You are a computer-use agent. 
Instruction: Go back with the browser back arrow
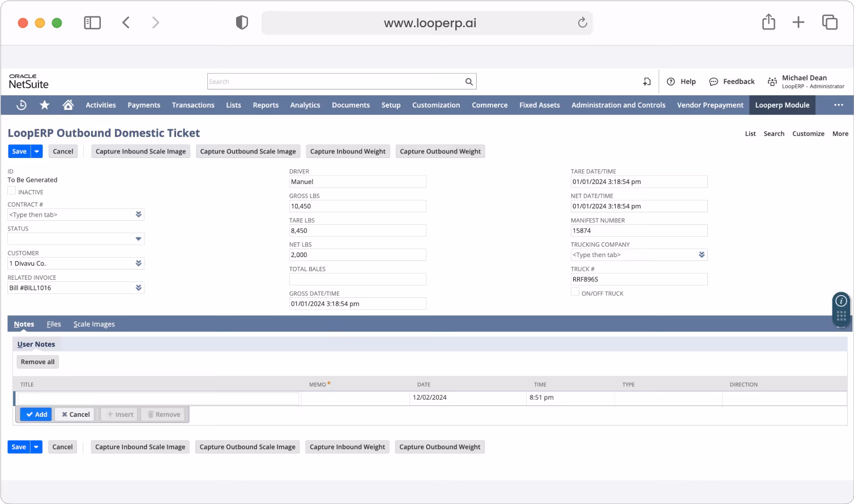click(x=126, y=23)
